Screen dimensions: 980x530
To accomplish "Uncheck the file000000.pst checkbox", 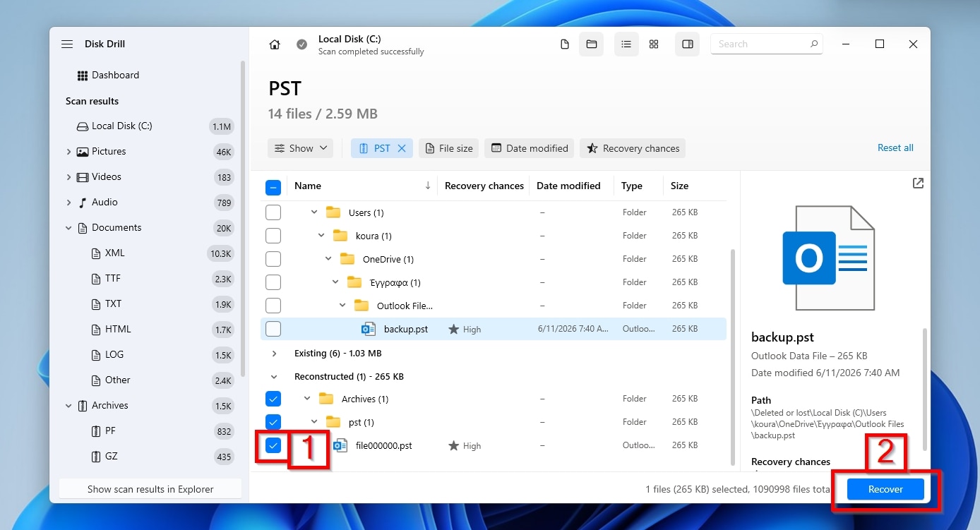I will [x=273, y=445].
